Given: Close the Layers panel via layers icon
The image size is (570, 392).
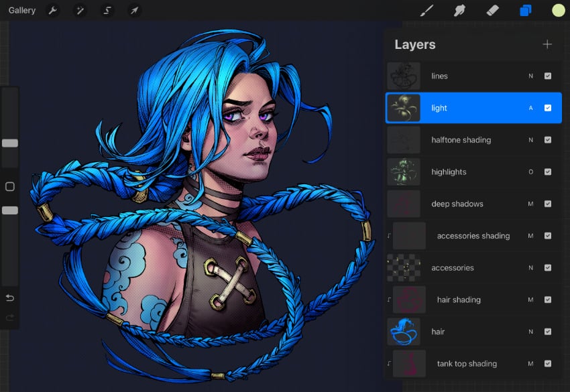Looking at the screenshot, I should click(526, 11).
